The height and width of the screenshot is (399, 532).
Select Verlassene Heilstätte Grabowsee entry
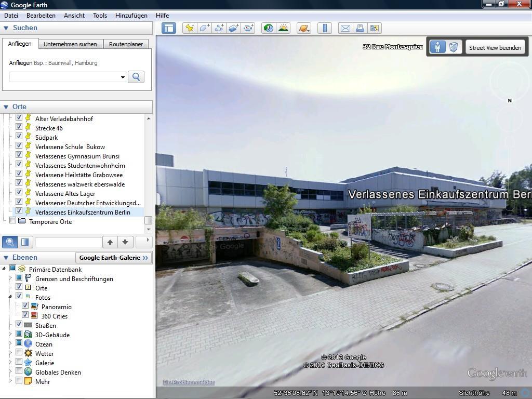[x=79, y=175]
